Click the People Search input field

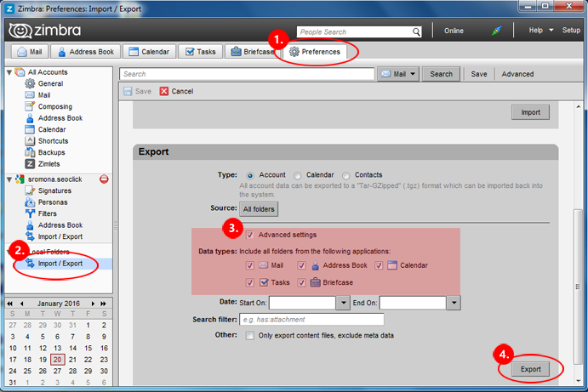(x=354, y=31)
